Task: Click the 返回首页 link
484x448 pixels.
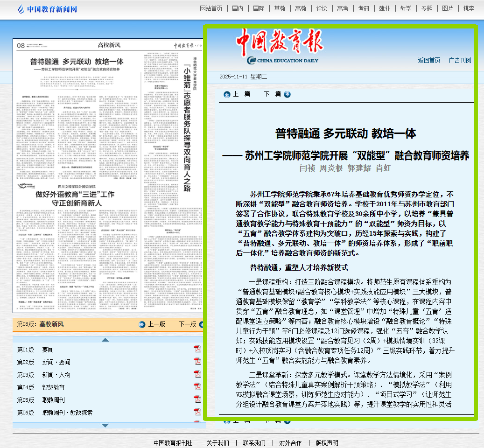Action: pyautogui.click(x=429, y=60)
